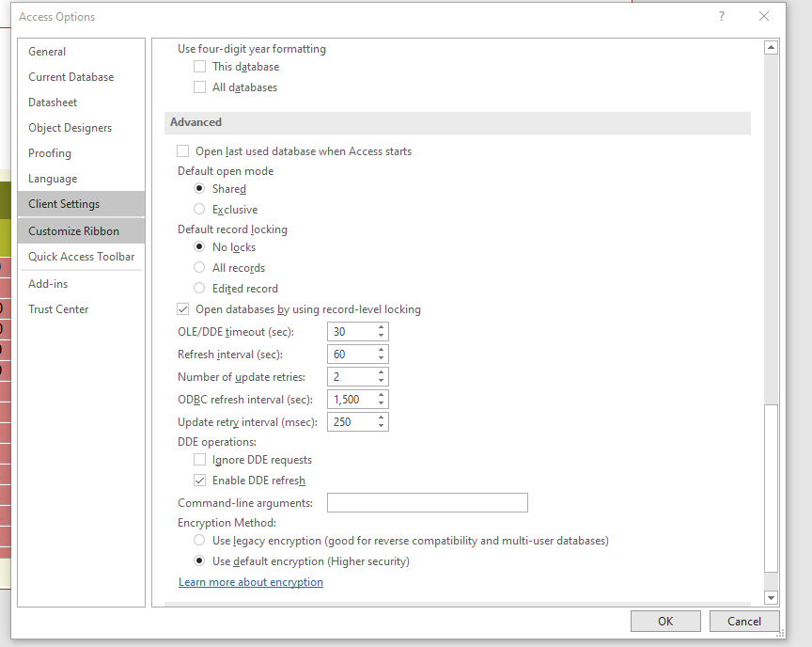The width and height of the screenshot is (812, 647).
Task: Select Use default encryption option
Action: pos(199,560)
